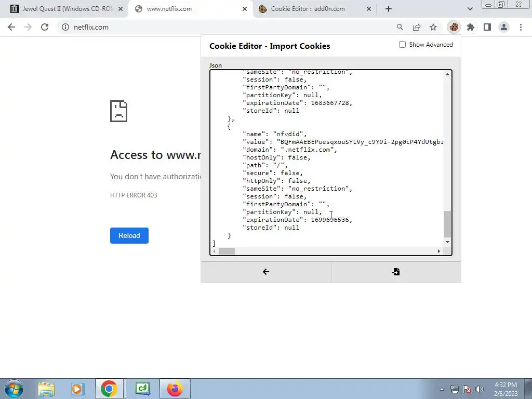Click the JSON vertical scrollbar thumb
The height and width of the screenshot is (399, 532).
(447, 224)
